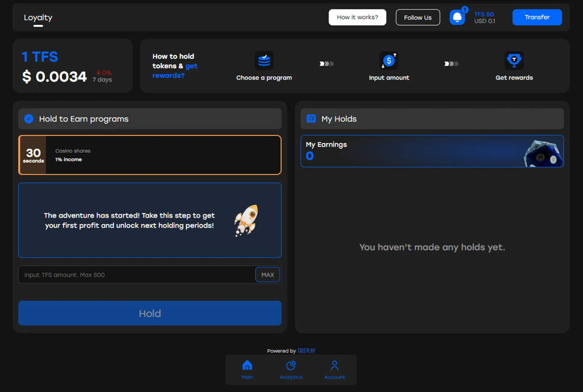Open the Powered by Trueplay link
This screenshot has height=392, width=583.
tap(306, 350)
